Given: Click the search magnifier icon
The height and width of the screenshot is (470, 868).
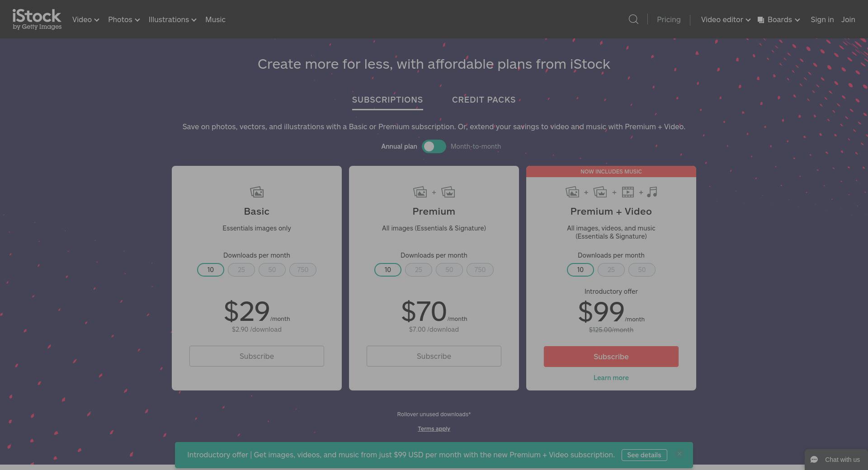Looking at the screenshot, I should (x=633, y=19).
